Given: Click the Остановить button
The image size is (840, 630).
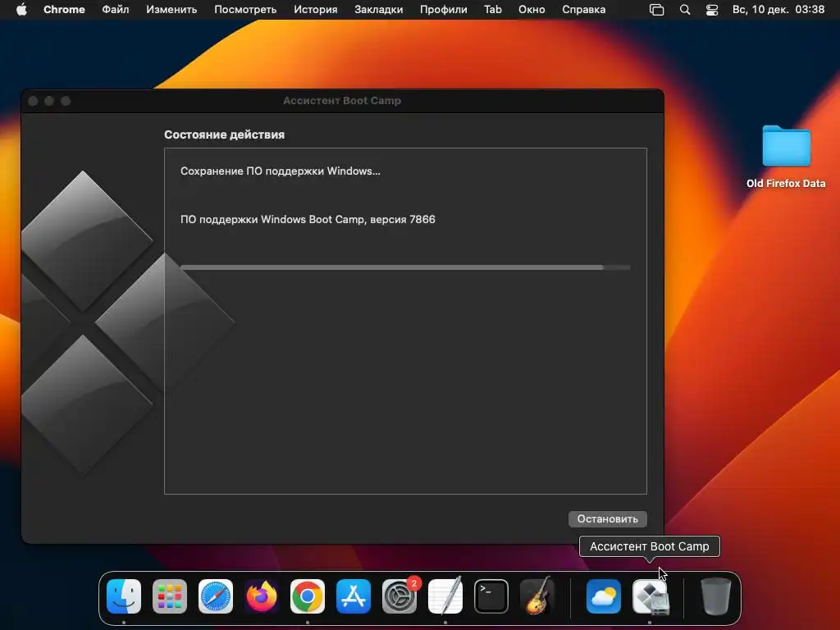Looking at the screenshot, I should point(608,518).
